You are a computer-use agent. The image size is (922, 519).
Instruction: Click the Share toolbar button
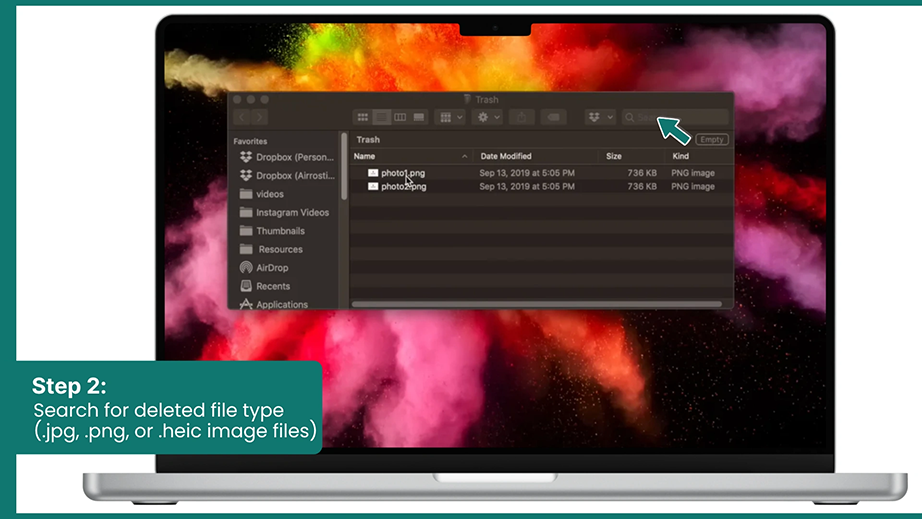click(522, 117)
